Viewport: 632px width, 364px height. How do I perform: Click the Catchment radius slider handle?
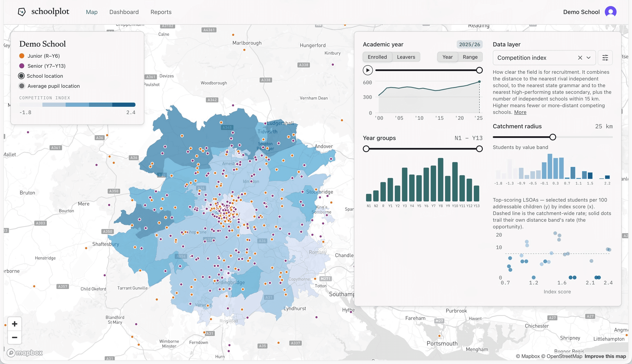tap(553, 137)
